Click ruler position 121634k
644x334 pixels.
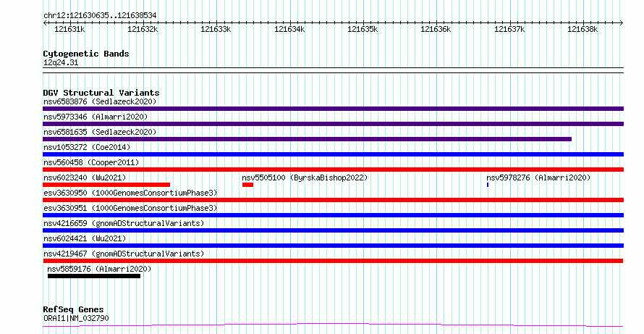click(x=290, y=29)
